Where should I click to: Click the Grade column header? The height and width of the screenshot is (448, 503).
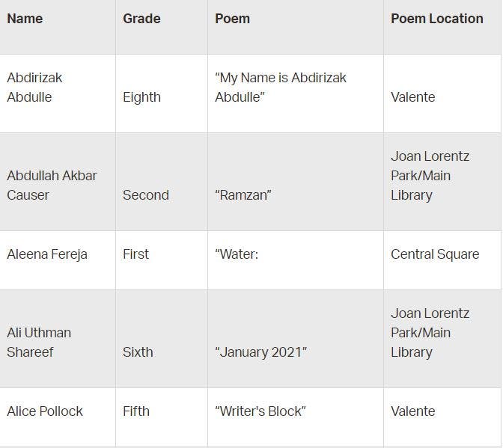pos(141,19)
